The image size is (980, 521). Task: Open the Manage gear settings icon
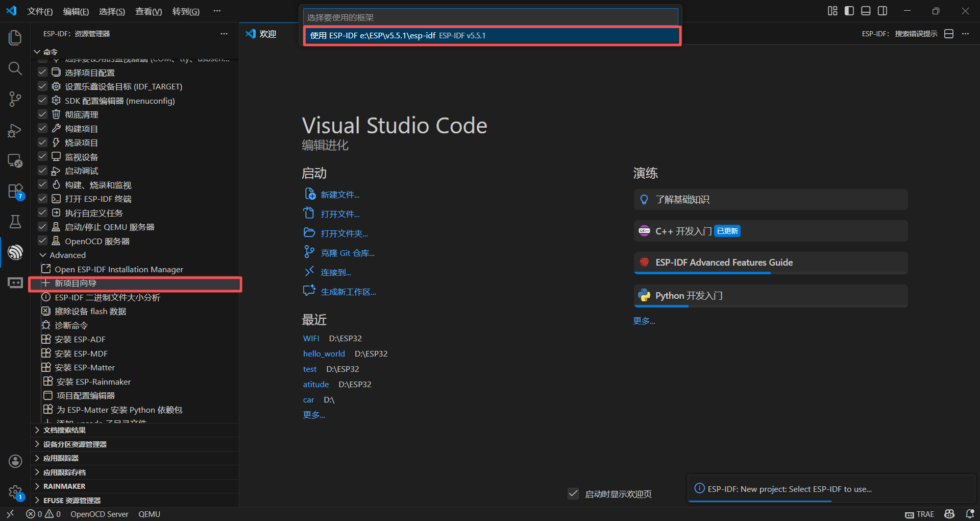click(15, 492)
